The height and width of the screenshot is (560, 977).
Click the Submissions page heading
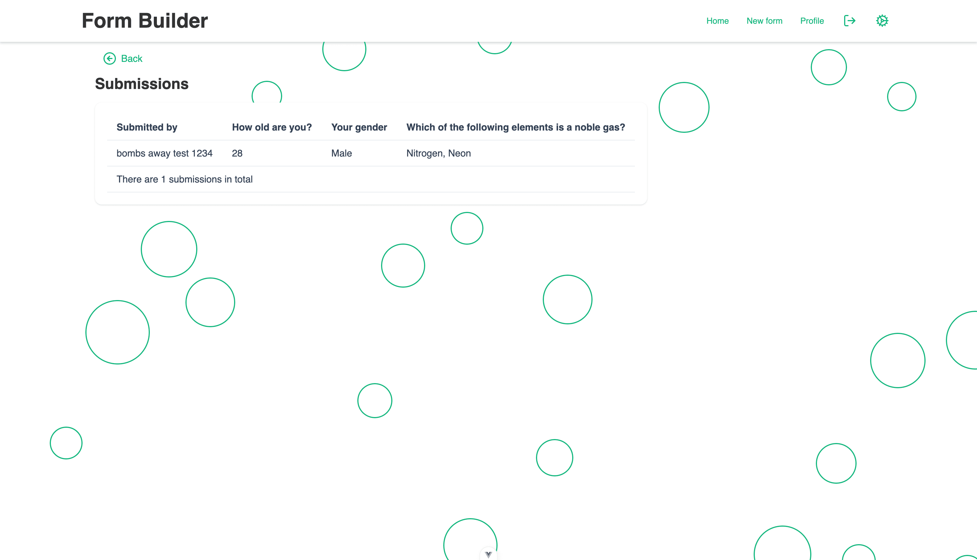pyautogui.click(x=142, y=84)
